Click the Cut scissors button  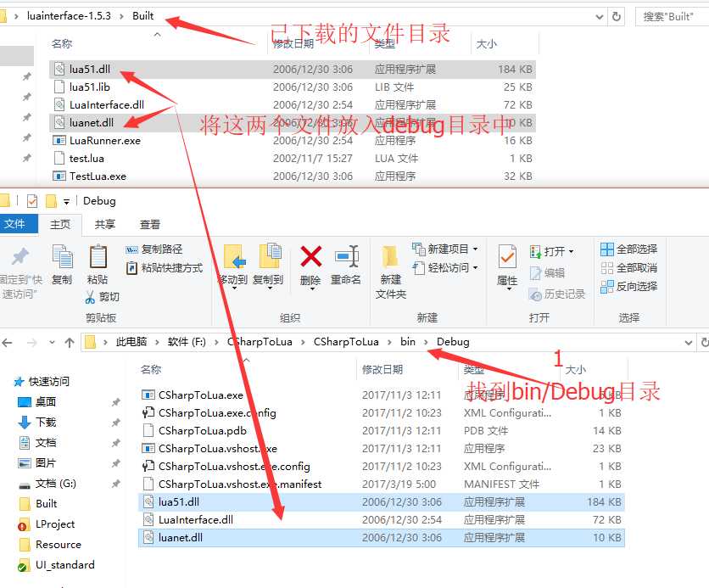[x=102, y=297]
